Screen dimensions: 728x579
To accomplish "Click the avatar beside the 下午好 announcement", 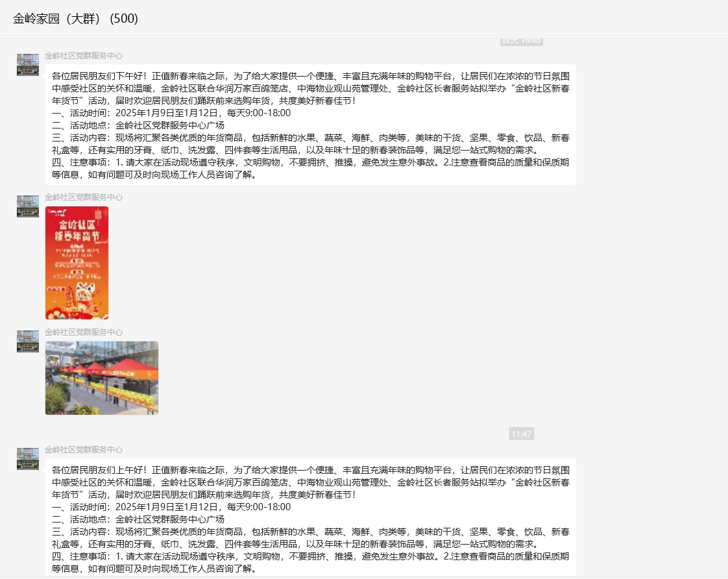I will point(28,65).
